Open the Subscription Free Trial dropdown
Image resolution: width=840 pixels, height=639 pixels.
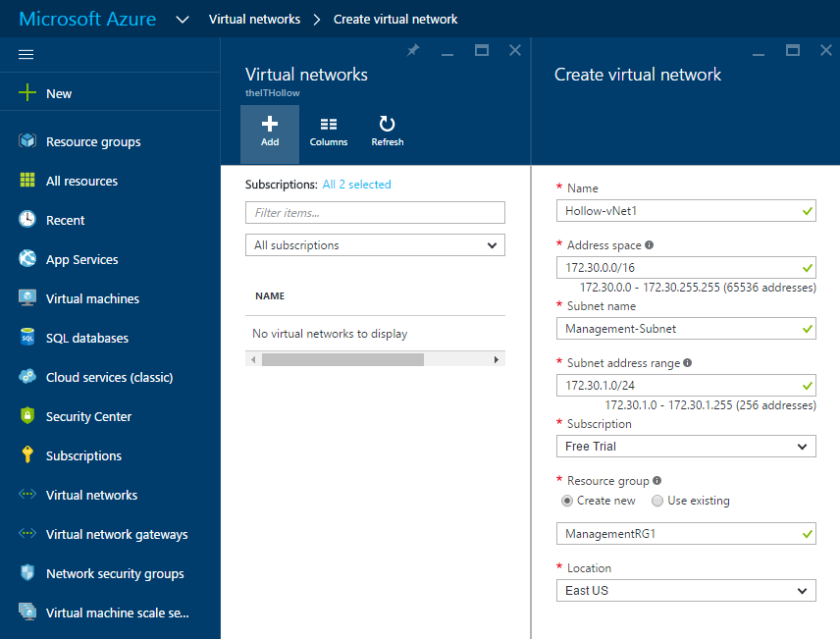click(x=687, y=447)
